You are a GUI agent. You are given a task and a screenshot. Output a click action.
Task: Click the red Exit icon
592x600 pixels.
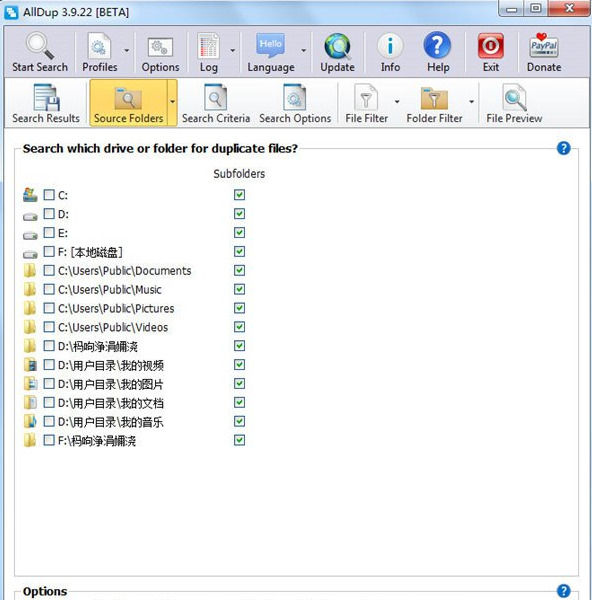(x=491, y=46)
